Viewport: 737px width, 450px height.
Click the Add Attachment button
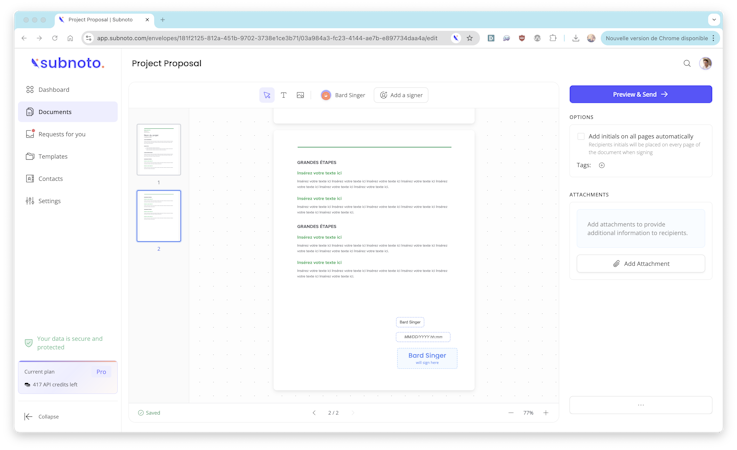coord(641,264)
